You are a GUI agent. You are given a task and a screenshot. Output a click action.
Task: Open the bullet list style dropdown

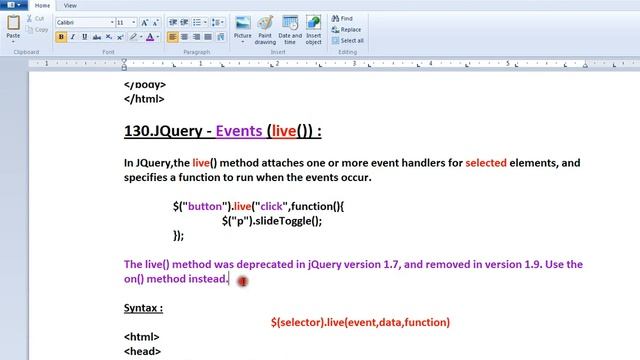pyautogui.click(x=205, y=22)
